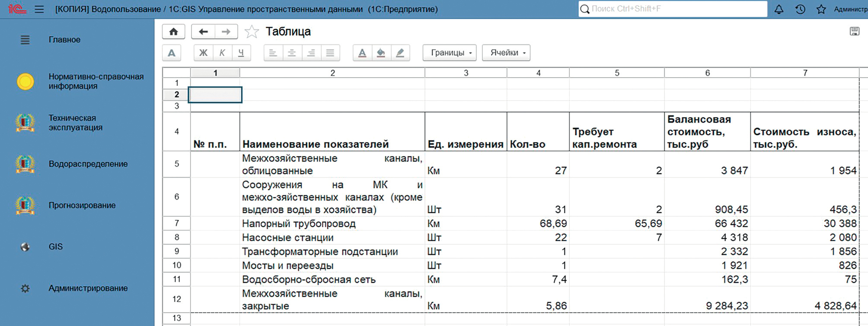Navigate forward with right arrow

(226, 32)
